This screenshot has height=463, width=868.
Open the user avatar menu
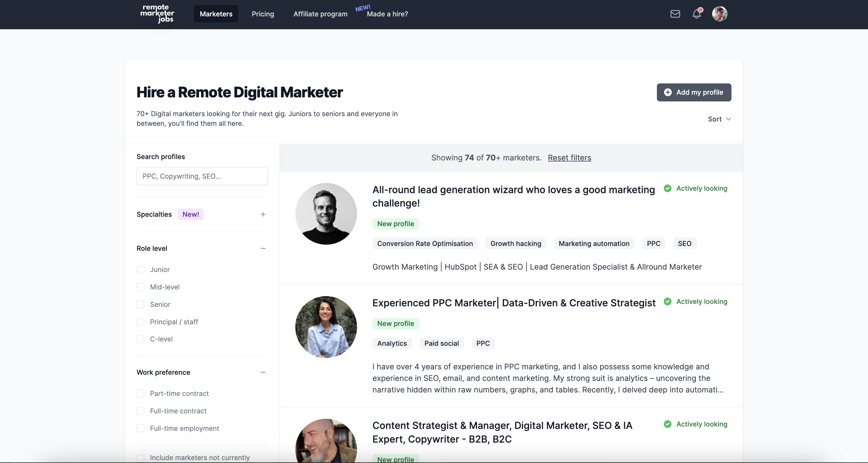click(719, 14)
